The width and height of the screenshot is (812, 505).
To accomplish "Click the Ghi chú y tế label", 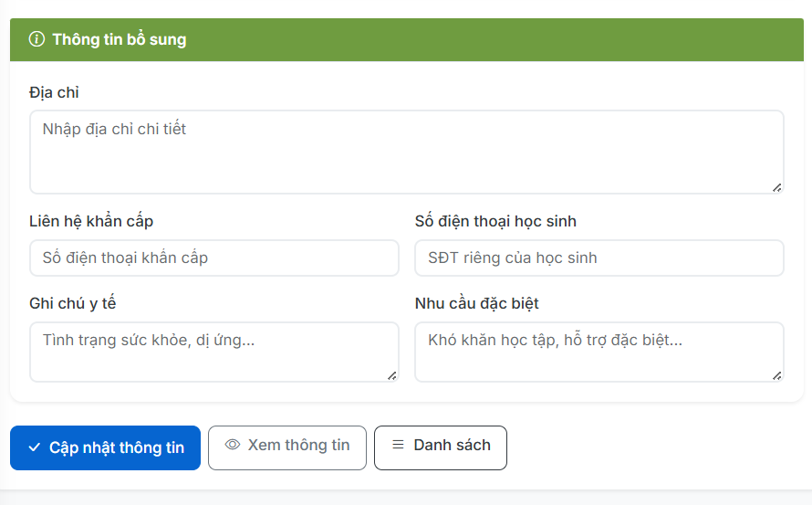I will 73,303.
